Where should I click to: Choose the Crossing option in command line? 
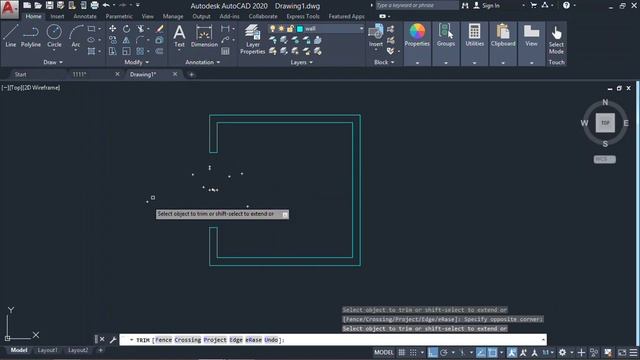click(188, 340)
